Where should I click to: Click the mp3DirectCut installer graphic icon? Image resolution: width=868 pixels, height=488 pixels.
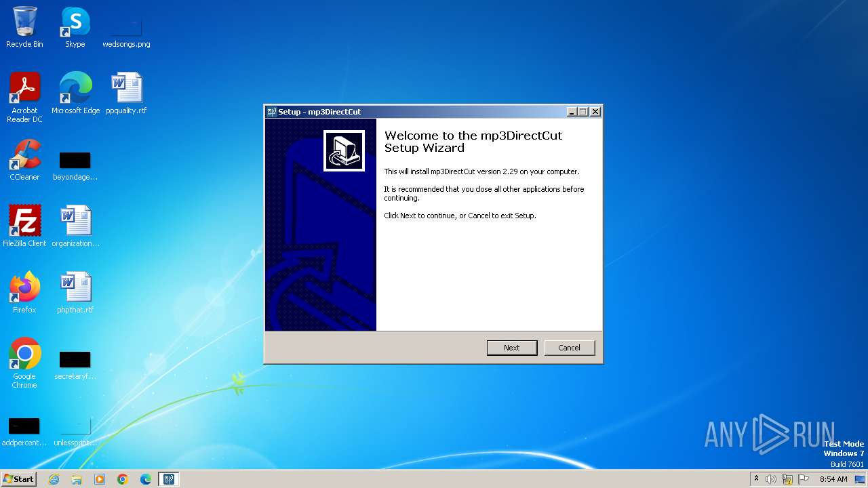(344, 150)
